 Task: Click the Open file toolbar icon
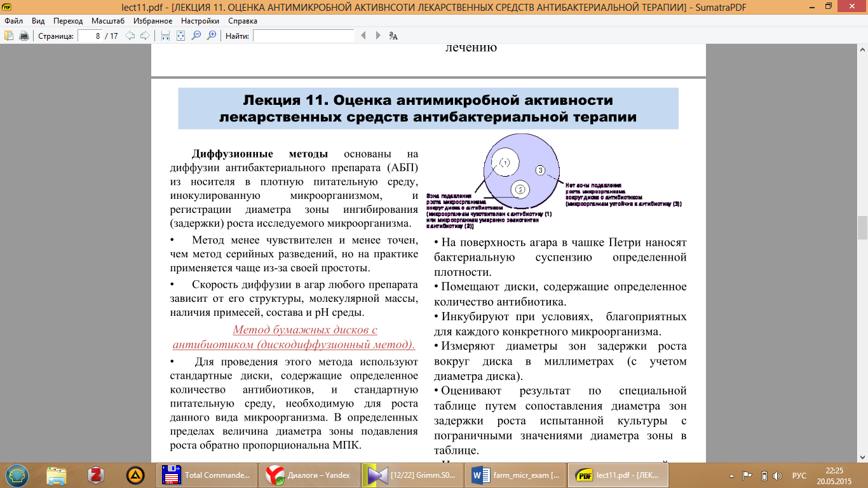tap(9, 36)
